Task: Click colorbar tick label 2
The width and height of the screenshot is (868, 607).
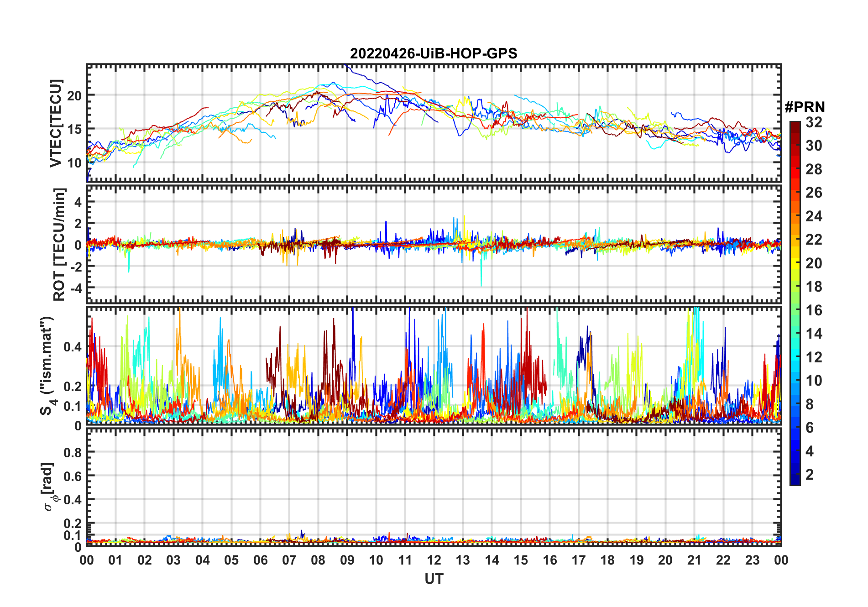Action: point(810,475)
